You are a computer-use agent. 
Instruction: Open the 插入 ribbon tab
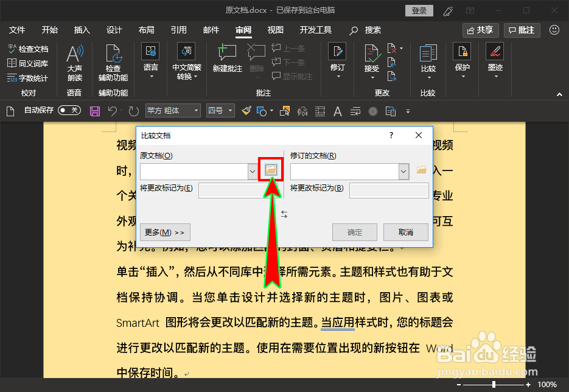click(82, 29)
